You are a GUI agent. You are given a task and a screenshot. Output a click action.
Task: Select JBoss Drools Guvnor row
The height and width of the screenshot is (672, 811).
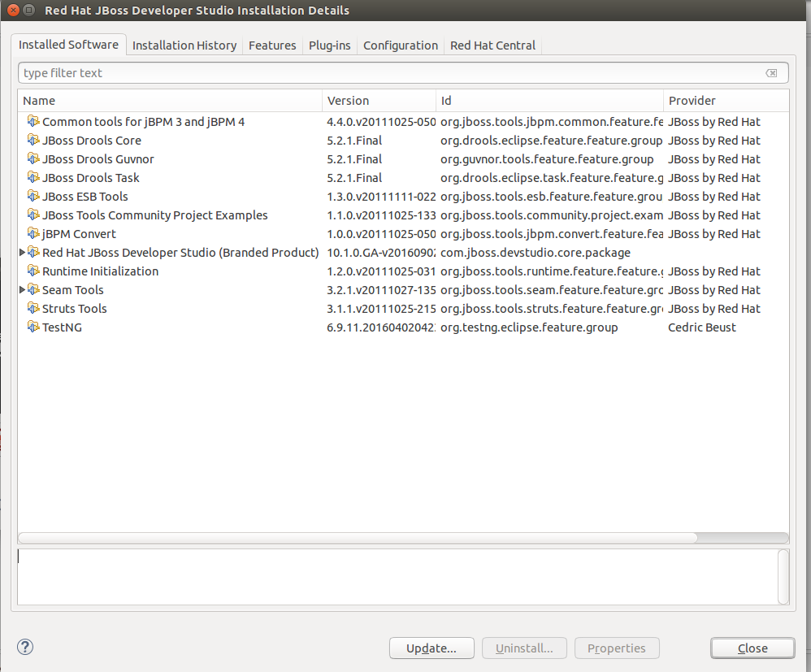(98, 158)
